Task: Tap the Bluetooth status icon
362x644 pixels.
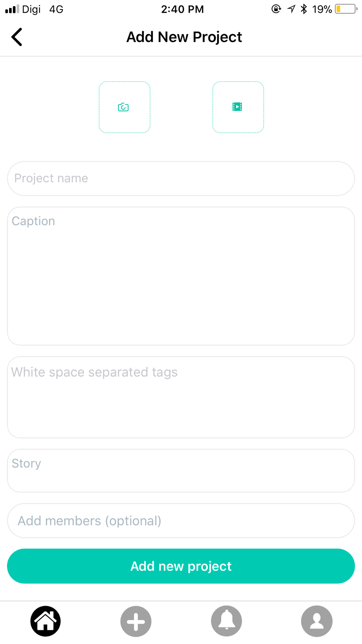Action: tap(304, 9)
